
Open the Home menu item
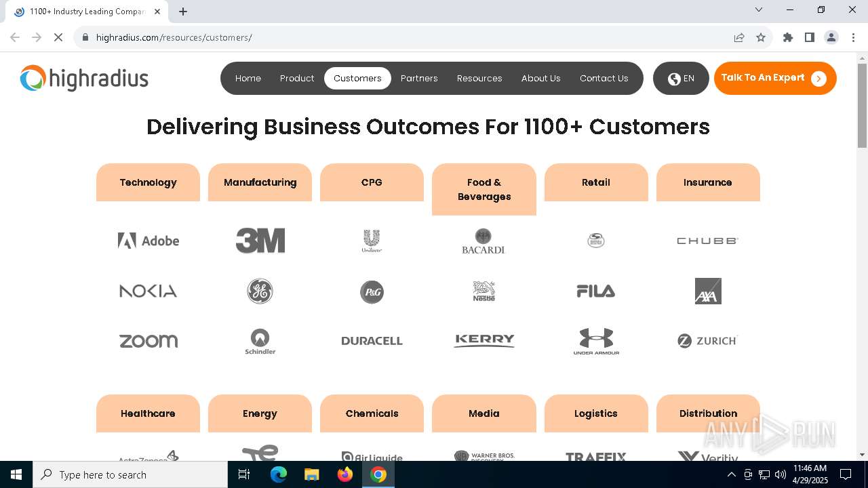click(248, 79)
